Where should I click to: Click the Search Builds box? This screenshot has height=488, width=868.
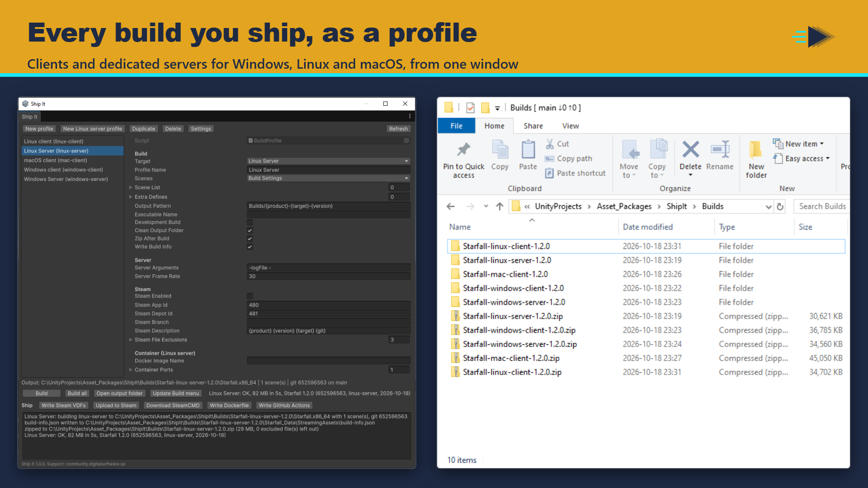(x=821, y=206)
